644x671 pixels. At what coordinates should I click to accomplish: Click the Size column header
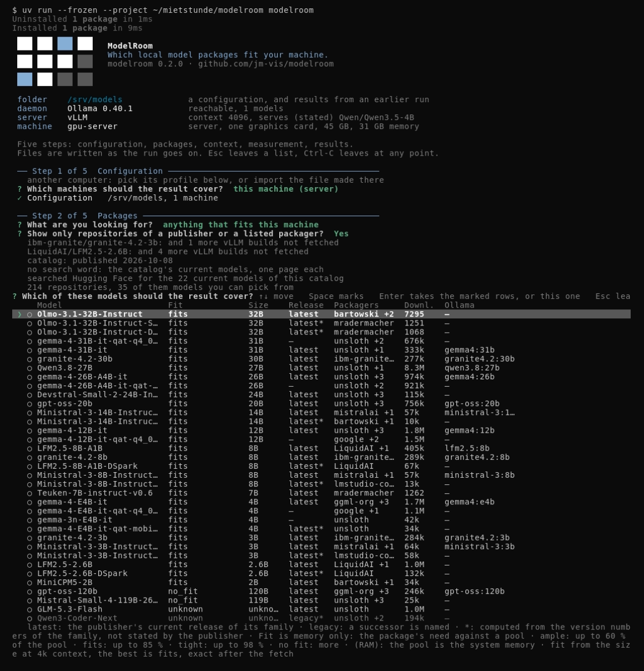click(x=259, y=305)
